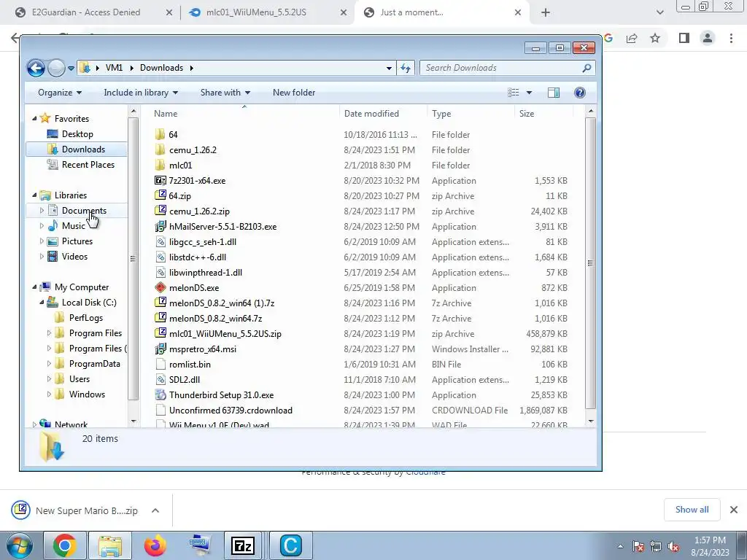
Task: Expand the Documents library node
Action: pos(42,211)
